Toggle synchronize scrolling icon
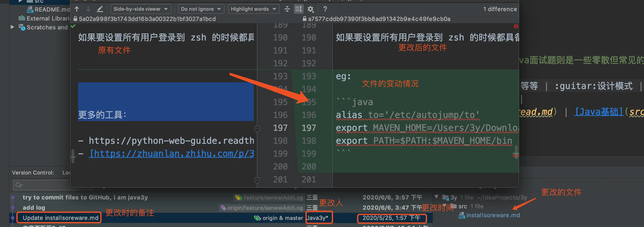This screenshot has width=644, height=227. coord(299,9)
